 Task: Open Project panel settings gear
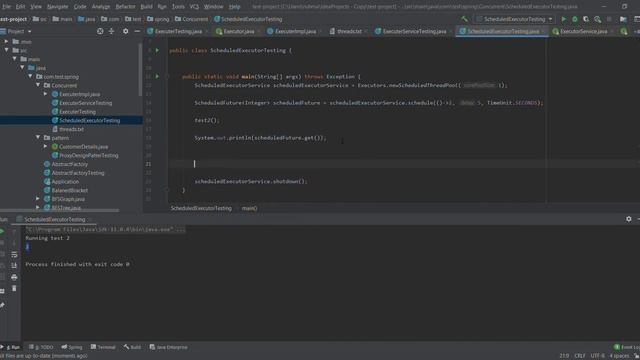tap(125, 31)
